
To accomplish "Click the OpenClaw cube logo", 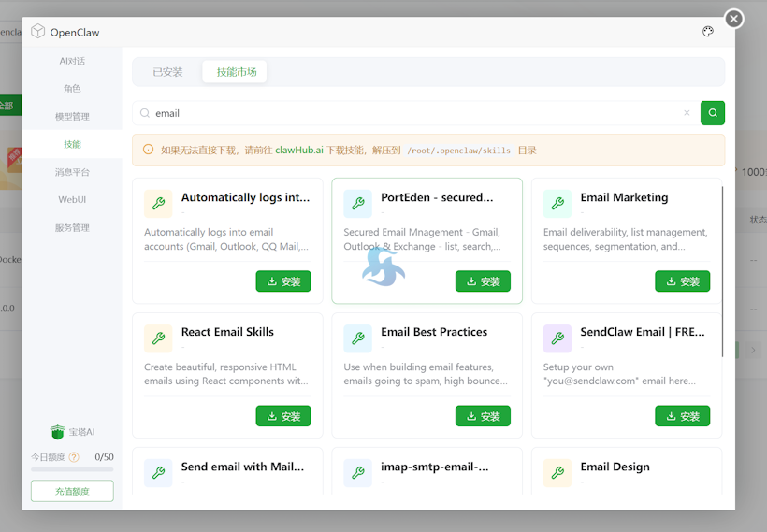I will pos(37,31).
